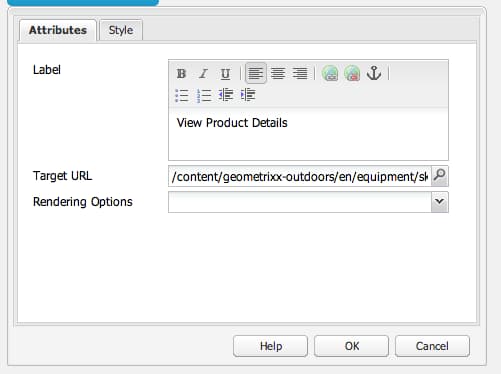Expand the Rendering Options dropdown arrow
The height and width of the screenshot is (374, 501).
coord(440,202)
